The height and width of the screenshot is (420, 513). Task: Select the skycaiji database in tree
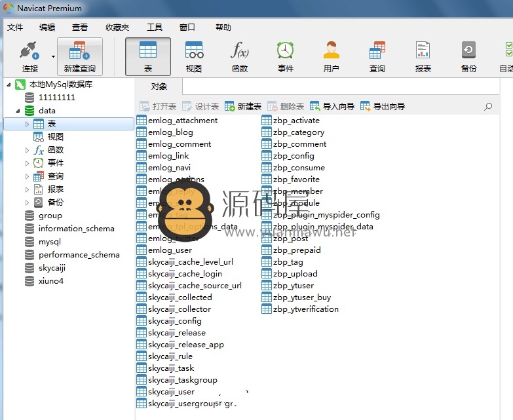pyautogui.click(x=45, y=267)
